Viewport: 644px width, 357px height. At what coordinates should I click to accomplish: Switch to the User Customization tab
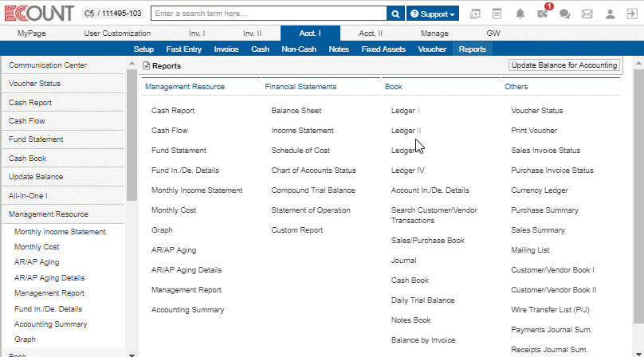click(x=117, y=33)
